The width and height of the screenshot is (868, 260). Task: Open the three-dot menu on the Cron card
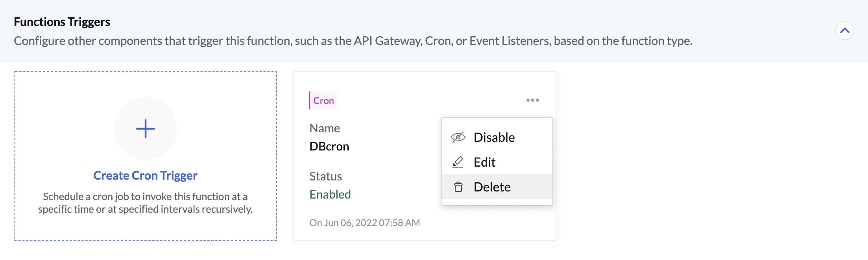point(532,100)
